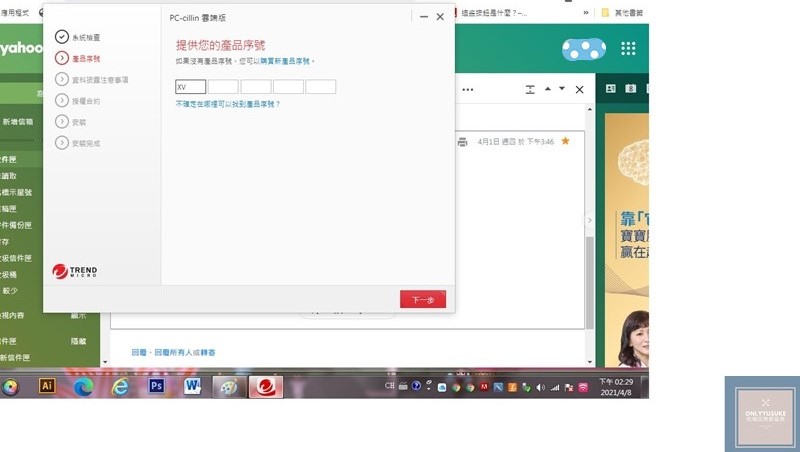Click the Yahoo logo
Image resolution: width=800 pixels, height=452 pixels.
point(21,48)
